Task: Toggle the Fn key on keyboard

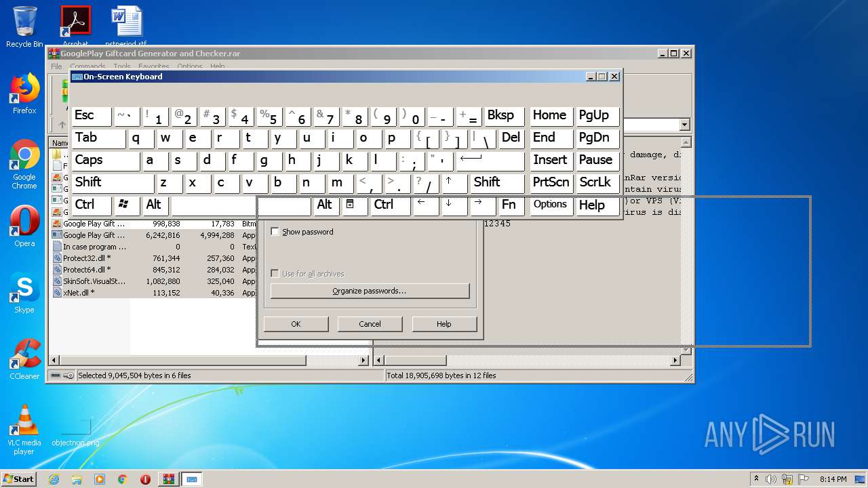Action: (x=511, y=205)
